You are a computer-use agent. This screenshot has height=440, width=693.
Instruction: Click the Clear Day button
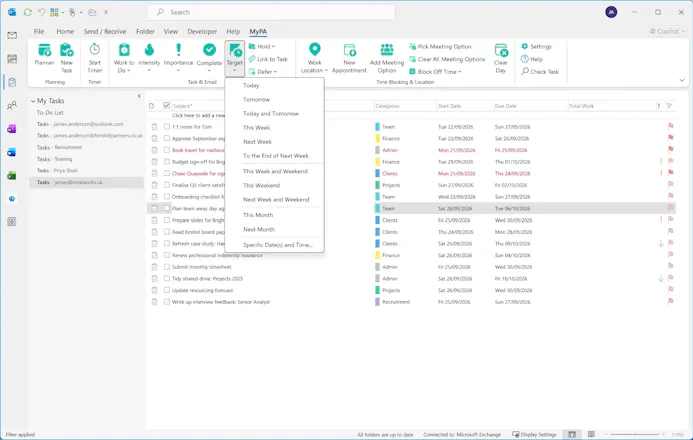pyautogui.click(x=501, y=58)
